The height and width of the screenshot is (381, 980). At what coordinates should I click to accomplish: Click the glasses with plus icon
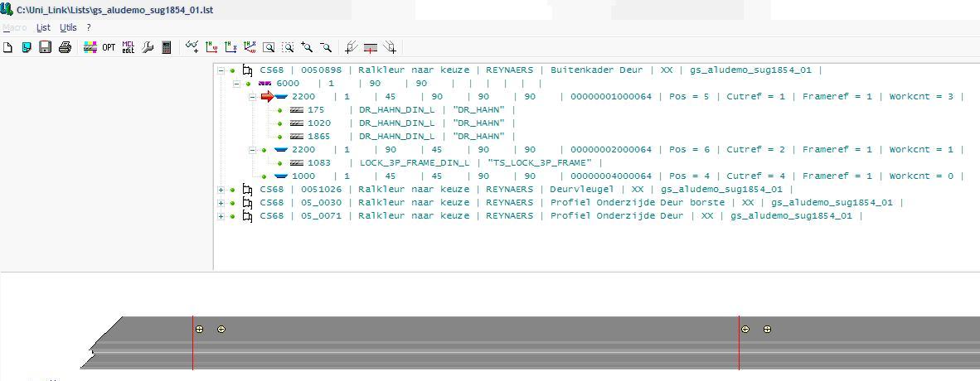192,47
